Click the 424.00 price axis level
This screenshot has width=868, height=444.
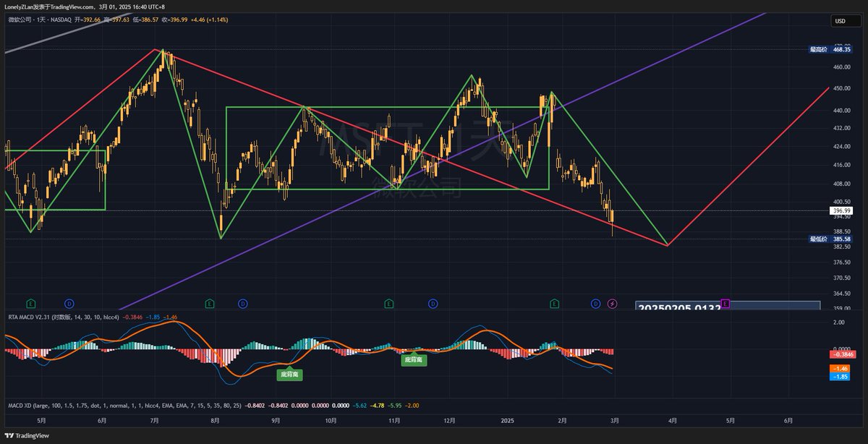[x=842, y=146]
